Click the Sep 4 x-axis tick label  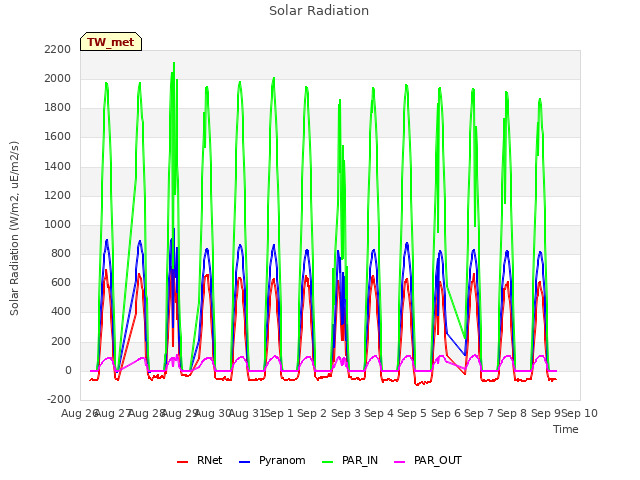[x=379, y=413]
